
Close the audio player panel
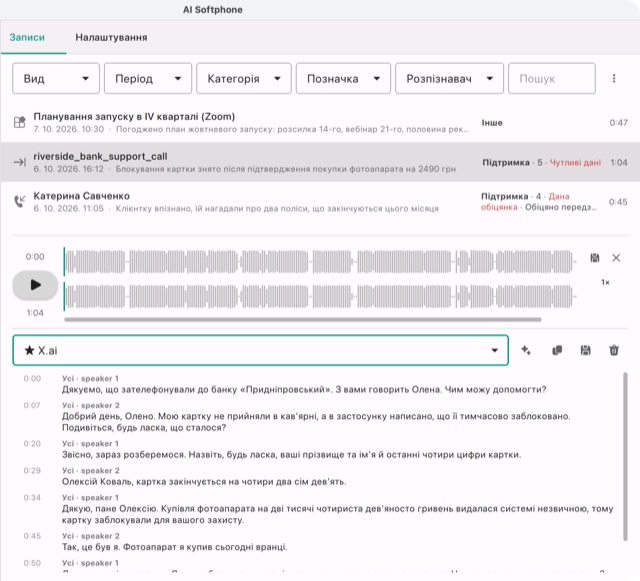point(616,258)
